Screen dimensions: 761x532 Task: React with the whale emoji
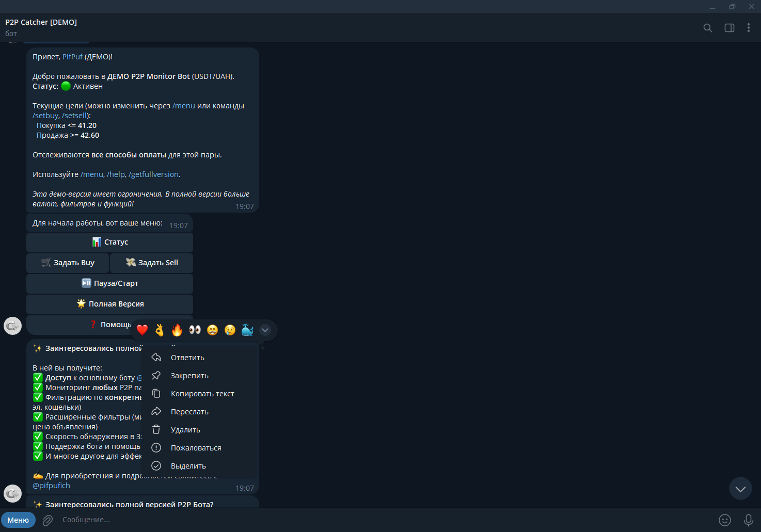[x=248, y=330]
